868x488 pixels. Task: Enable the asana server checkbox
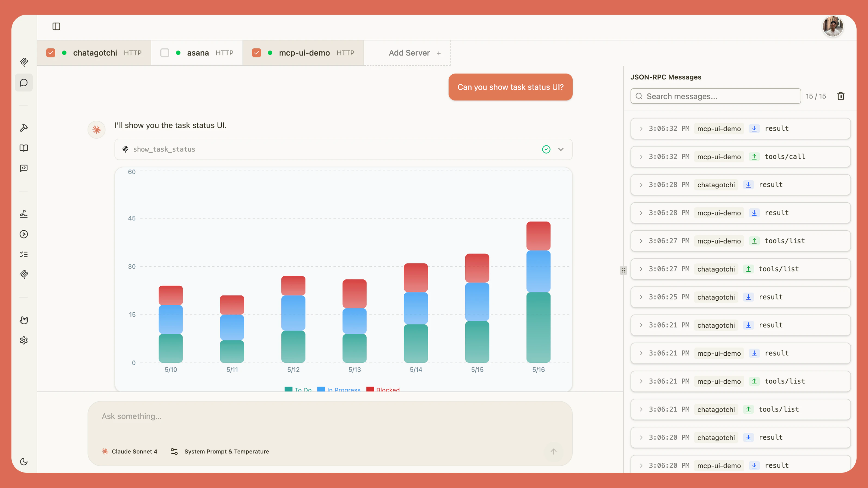coord(165,53)
